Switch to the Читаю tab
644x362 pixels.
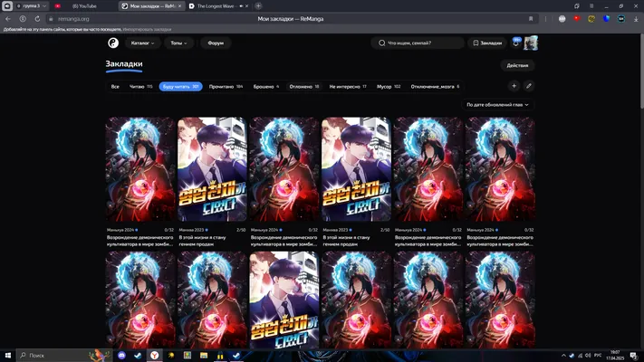(141, 87)
